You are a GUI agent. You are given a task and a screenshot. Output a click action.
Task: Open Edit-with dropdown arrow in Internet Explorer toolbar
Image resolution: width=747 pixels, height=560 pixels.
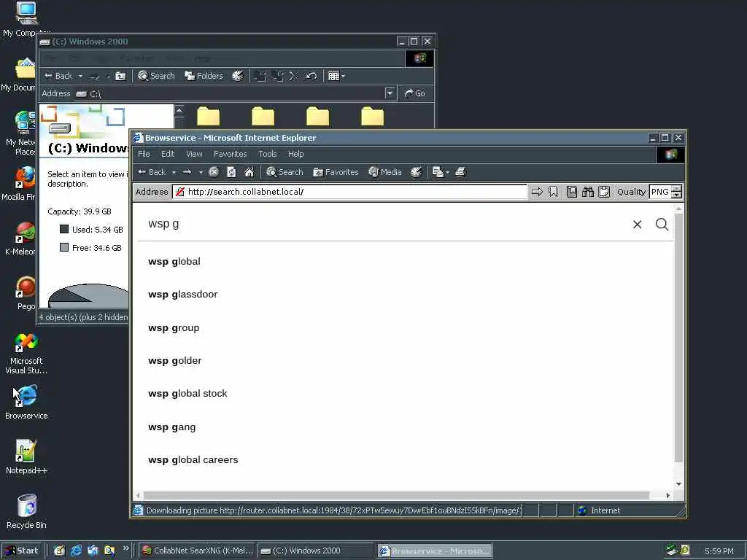(447, 172)
